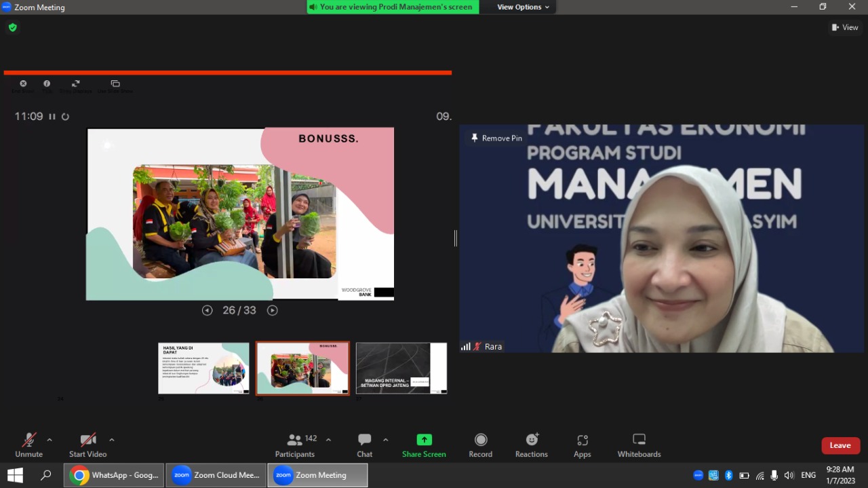Select the 'Hasil Yang Di Dapat' slide thumbnail

[203, 368]
